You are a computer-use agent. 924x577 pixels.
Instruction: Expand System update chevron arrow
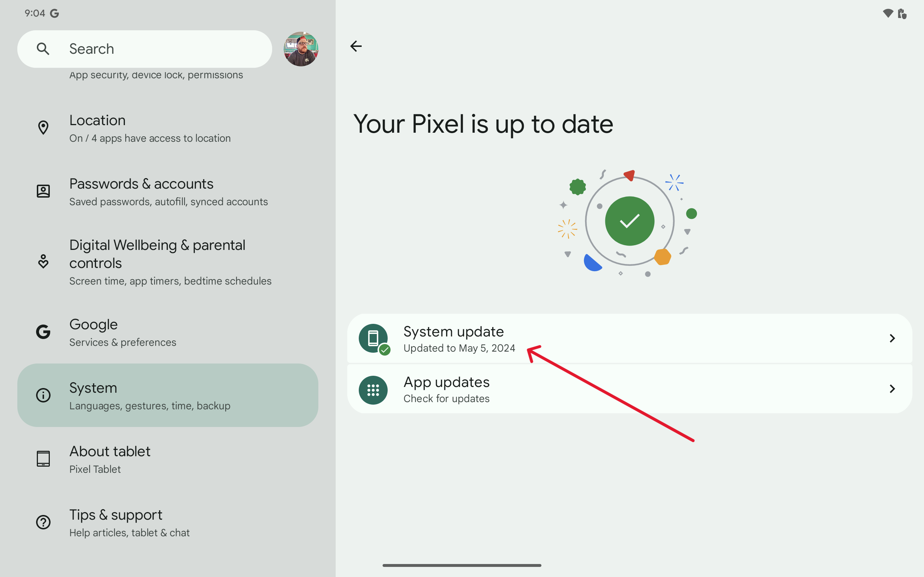pyautogui.click(x=892, y=338)
